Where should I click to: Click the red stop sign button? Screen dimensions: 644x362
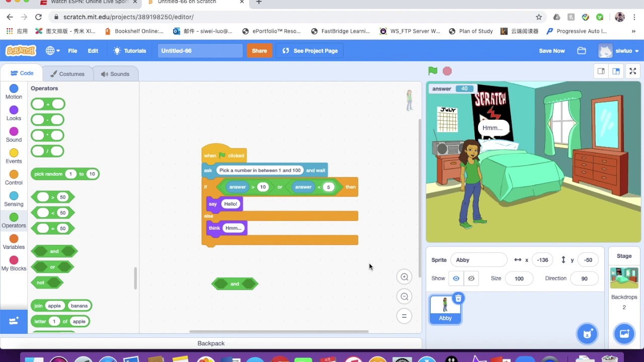tap(447, 71)
